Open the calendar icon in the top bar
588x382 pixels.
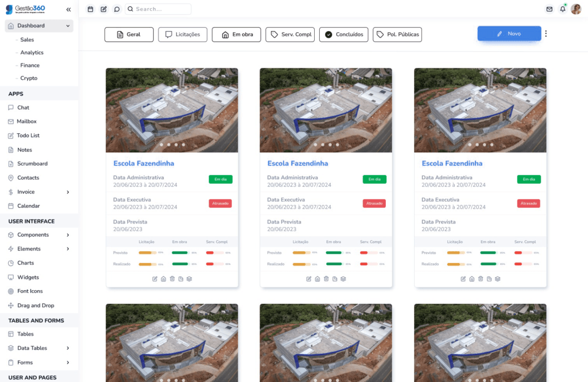pos(90,9)
